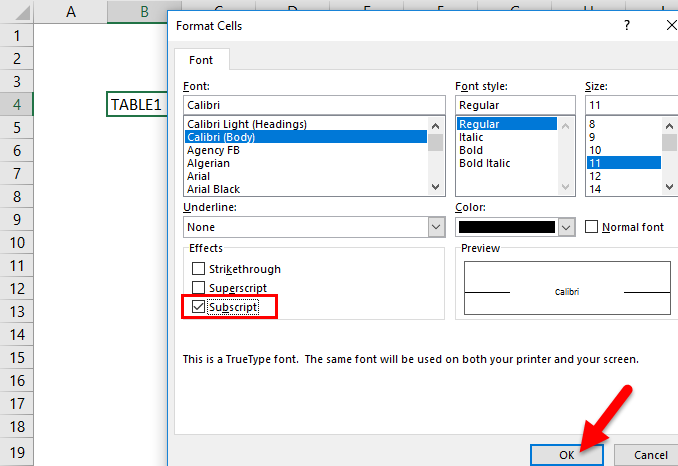Image resolution: width=678 pixels, height=466 pixels.
Task: Click the black color swatch
Action: [506, 227]
